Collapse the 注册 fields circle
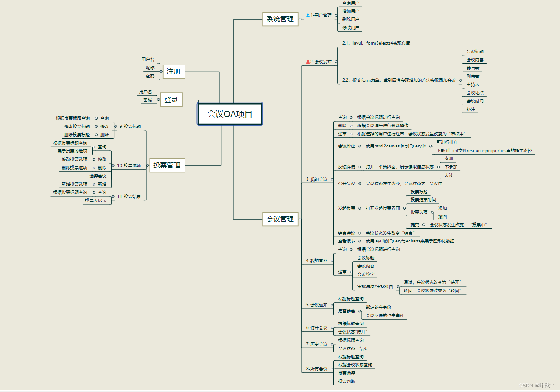The width and height of the screenshot is (560, 392). pyautogui.click(x=161, y=72)
